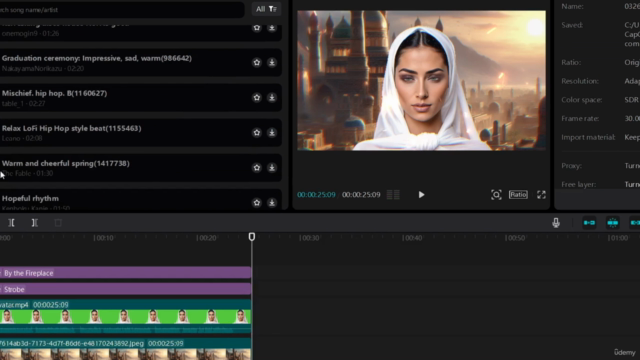The width and height of the screenshot is (640, 360).
Task: Click the delete-right split tool
Action: tap(35, 222)
